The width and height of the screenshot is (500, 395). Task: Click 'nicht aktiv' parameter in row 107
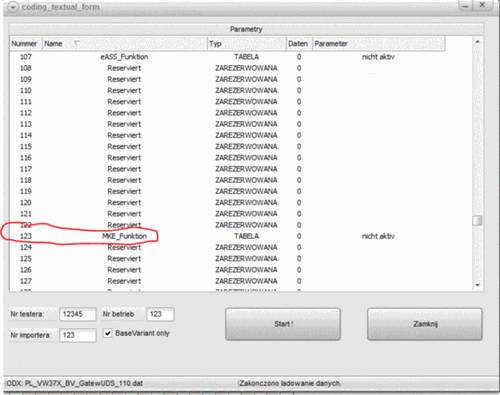[378, 57]
